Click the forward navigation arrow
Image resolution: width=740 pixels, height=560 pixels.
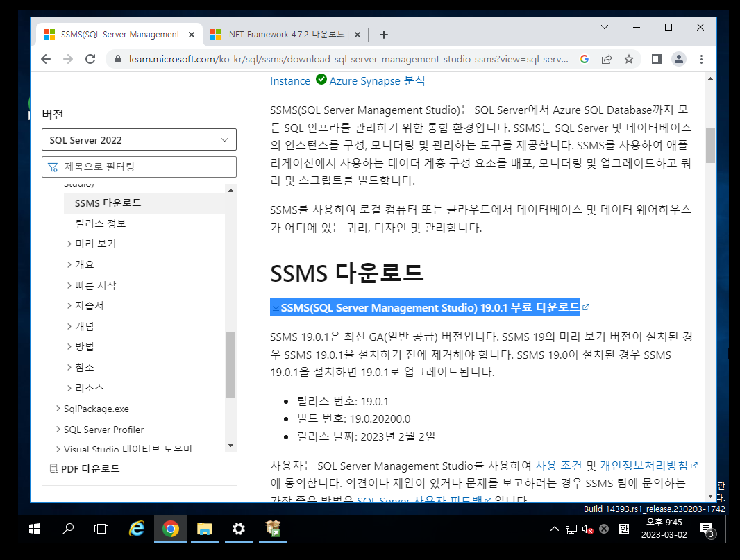pyautogui.click(x=68, y=59)
